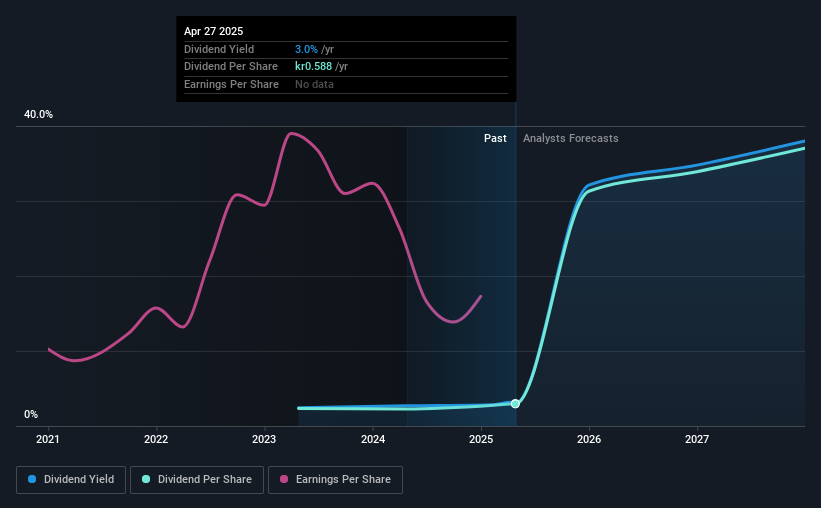
Task: Click the 2025 x-axis label
Action: tap(481, 439)
